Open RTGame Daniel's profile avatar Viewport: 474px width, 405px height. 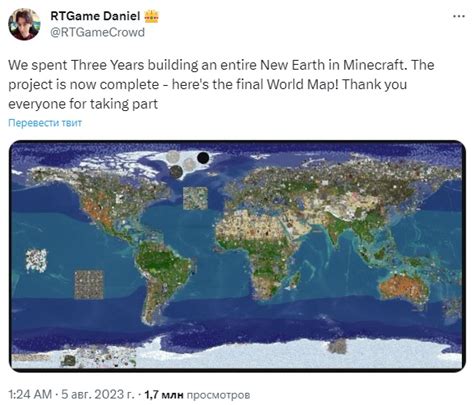pos(24,24)
